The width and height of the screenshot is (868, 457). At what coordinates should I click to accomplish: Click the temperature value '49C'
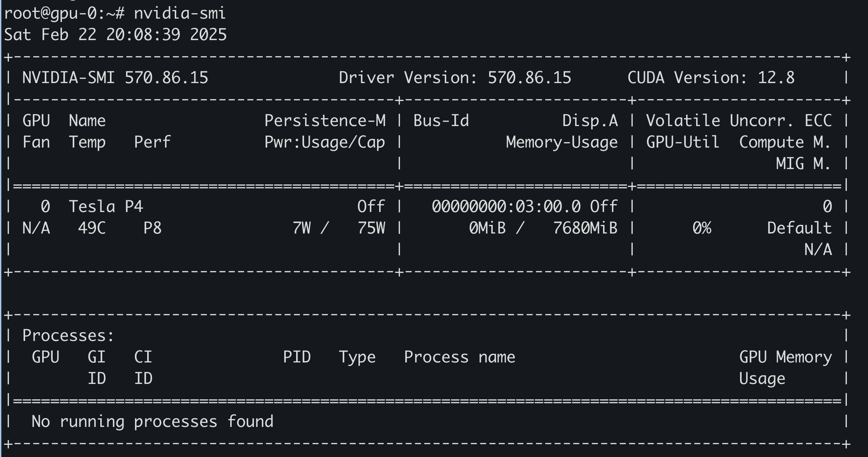pyautogui.click(x=92, y=228)
